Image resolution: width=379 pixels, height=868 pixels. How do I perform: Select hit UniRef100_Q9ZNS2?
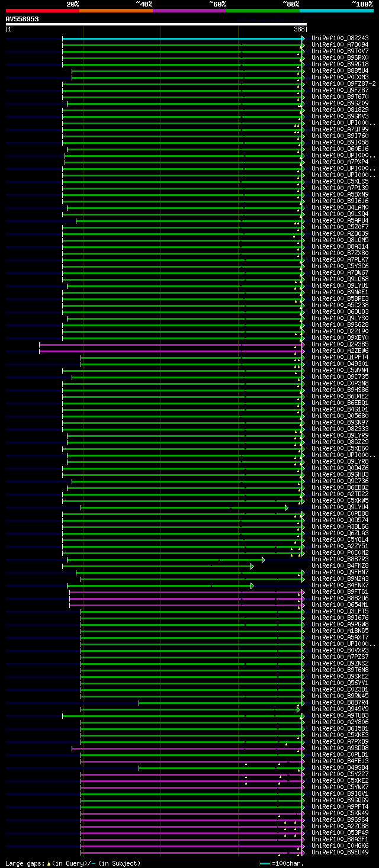340,664
